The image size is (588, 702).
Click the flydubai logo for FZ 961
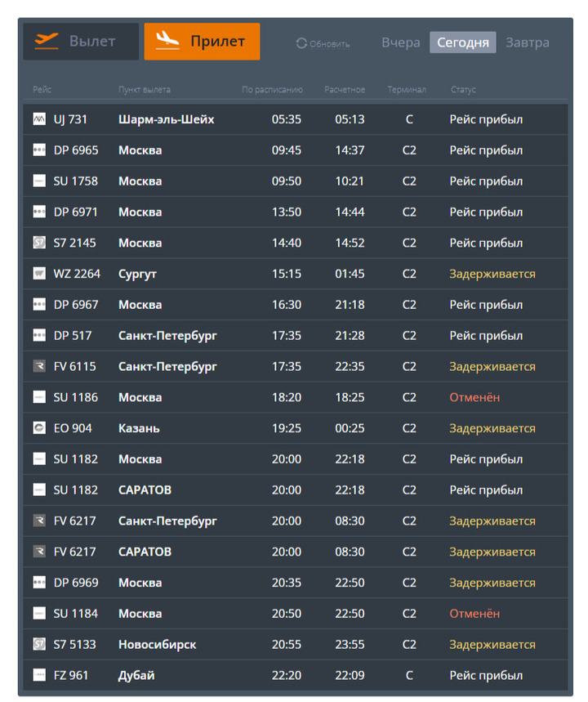(39, 676)
